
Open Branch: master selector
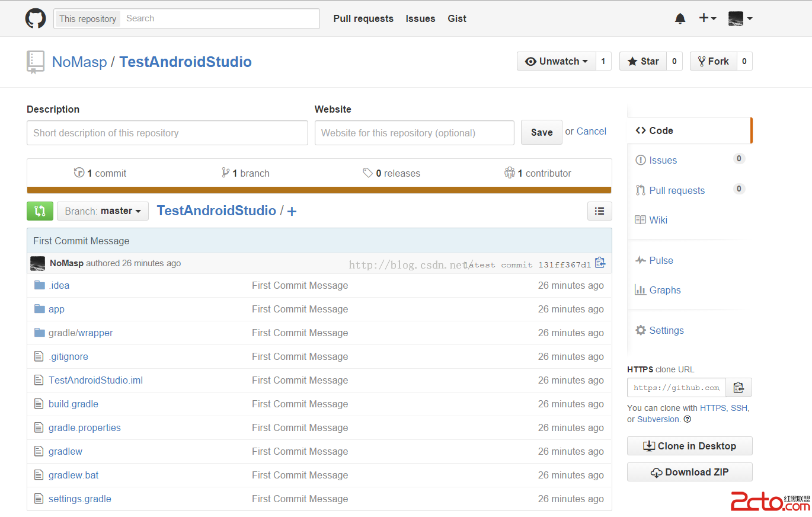coord(103,211)
